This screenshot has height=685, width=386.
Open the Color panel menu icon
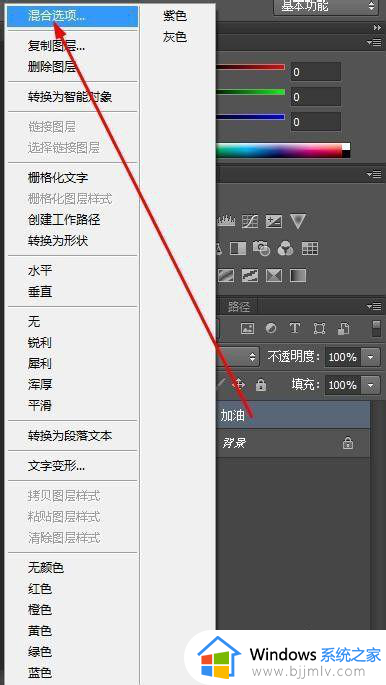pyautogui.click(x=375, y=42)
